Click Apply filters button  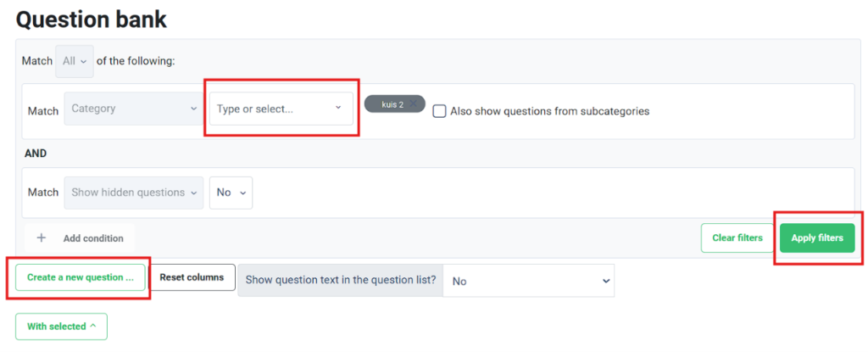coord(817,237)
